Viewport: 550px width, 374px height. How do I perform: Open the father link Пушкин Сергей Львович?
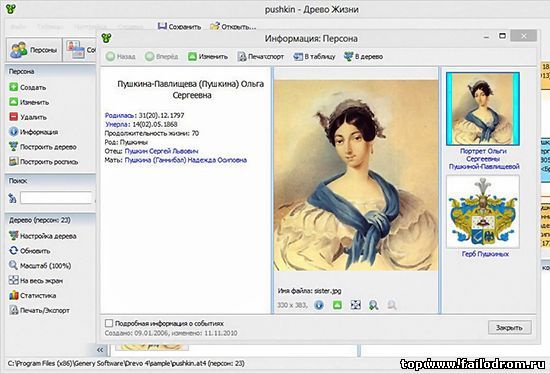[161, 151]
